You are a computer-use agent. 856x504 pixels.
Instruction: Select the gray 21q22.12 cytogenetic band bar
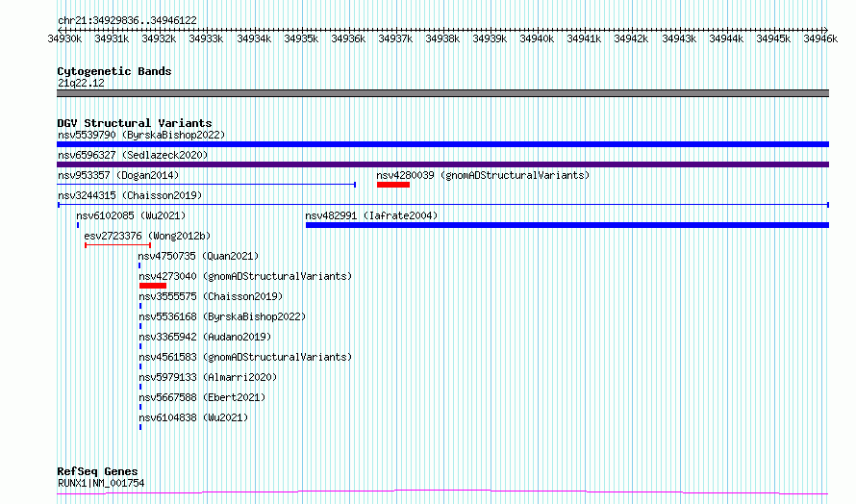pyautogui.click(x=442, y=93)
